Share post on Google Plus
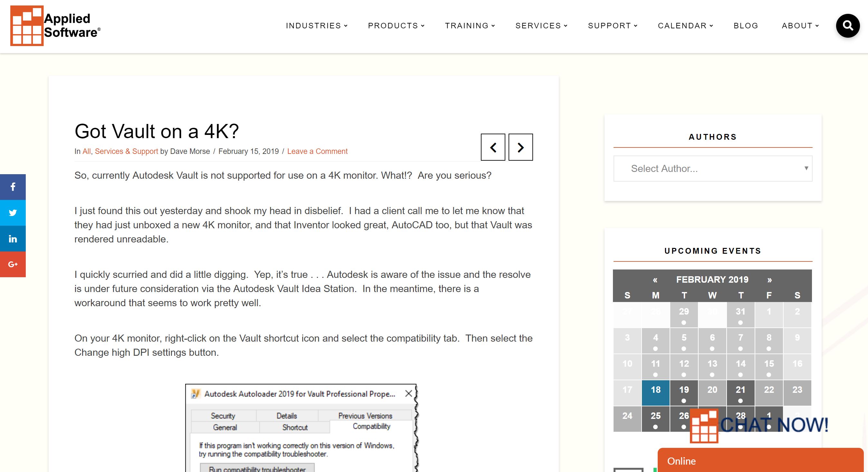This screenshot has width=868, height=472. 13,264
